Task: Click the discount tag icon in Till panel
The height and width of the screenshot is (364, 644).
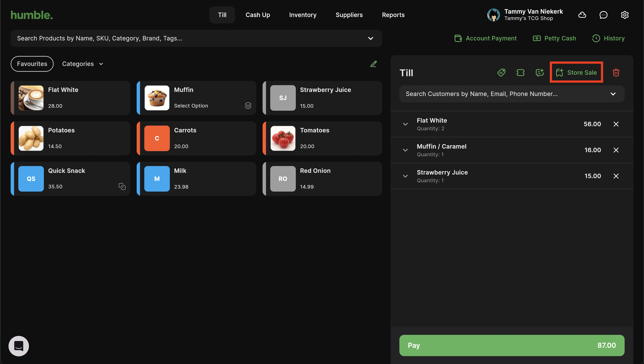Action: coord(501,73)
